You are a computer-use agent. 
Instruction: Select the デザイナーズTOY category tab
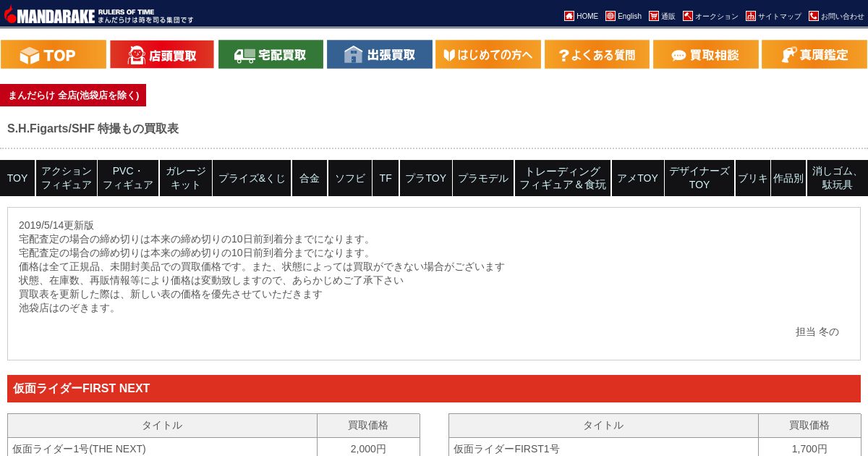coord(699,178)
